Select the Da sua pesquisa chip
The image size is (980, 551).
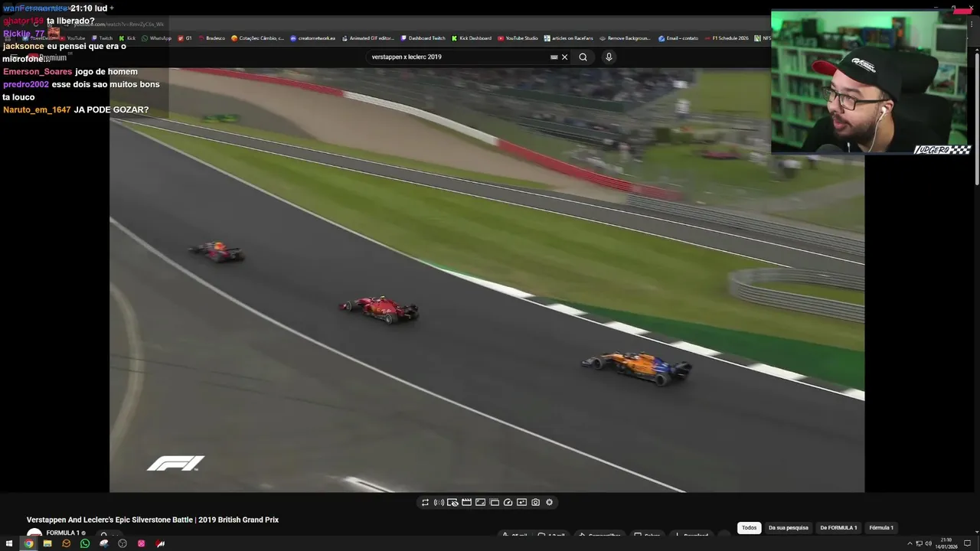click(789, 528)
